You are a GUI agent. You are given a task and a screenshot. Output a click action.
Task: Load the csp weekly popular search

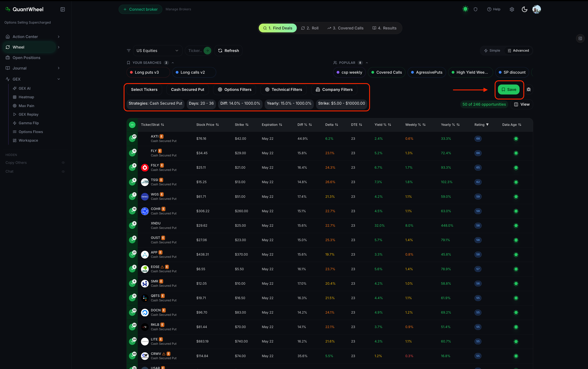click(x=349, y=72)
